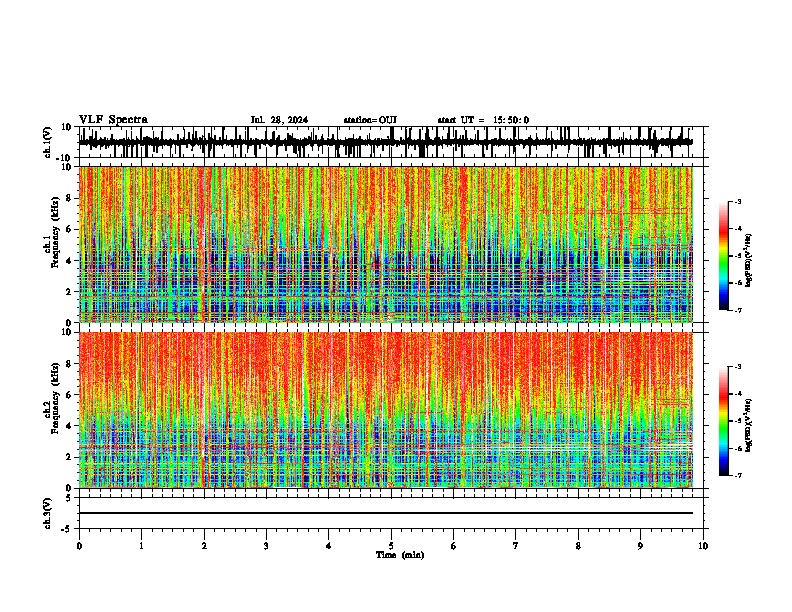Viewport: 792px width, 612px height.
Task: Click time-axis tick label '7'
Action: 516,546
